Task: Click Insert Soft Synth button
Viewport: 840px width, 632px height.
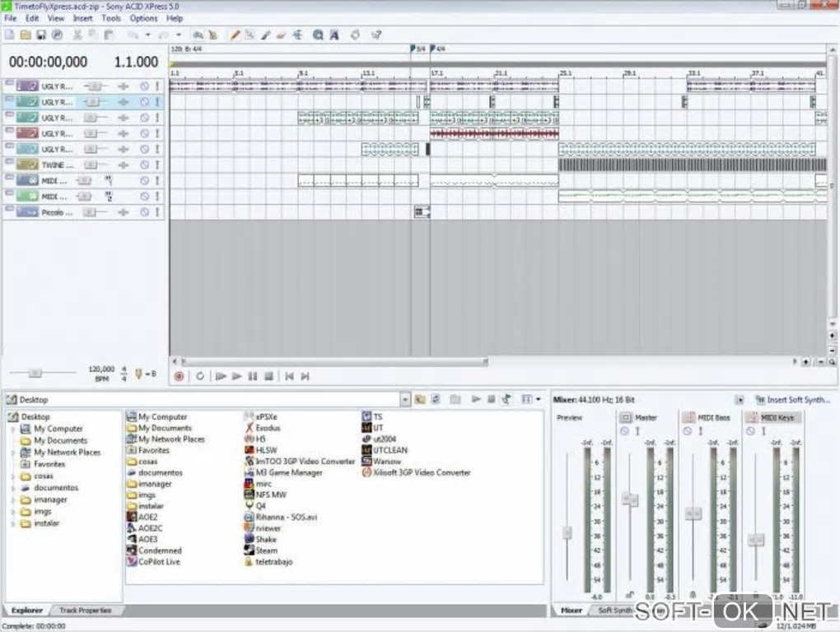Action: click(x=792, y=400)
